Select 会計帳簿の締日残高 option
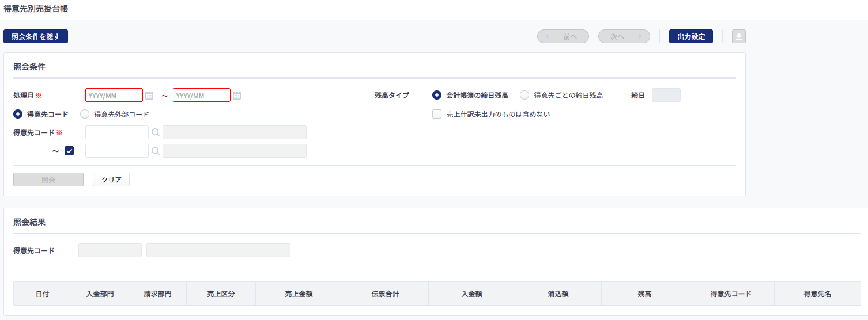This screenshot has width=868, height=320. coord(437,95)
